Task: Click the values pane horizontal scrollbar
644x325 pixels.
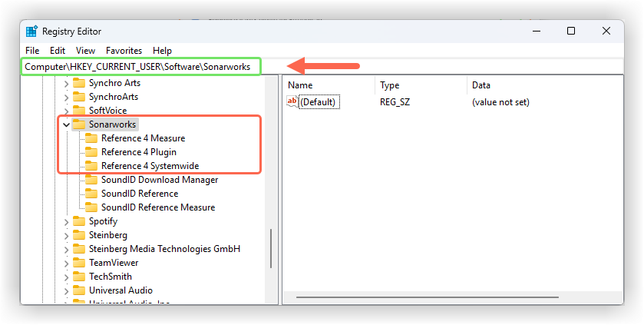Action: point(427,297)
